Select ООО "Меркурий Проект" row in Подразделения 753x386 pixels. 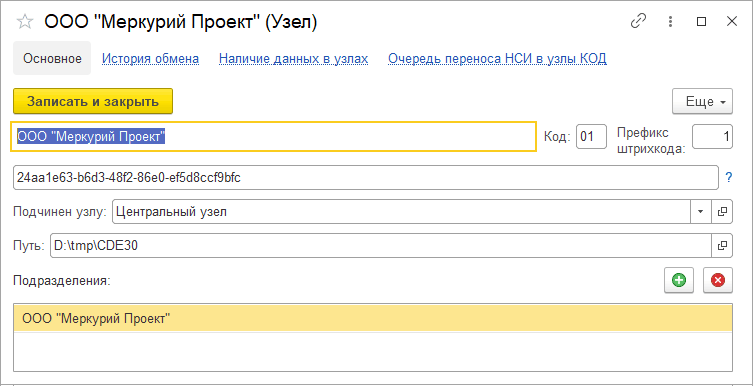(x=373, y=318)
